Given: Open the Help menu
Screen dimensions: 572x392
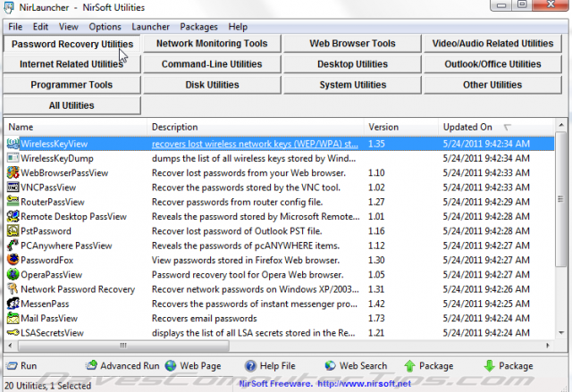Looking at the screenshot, I should pos(238,27).
